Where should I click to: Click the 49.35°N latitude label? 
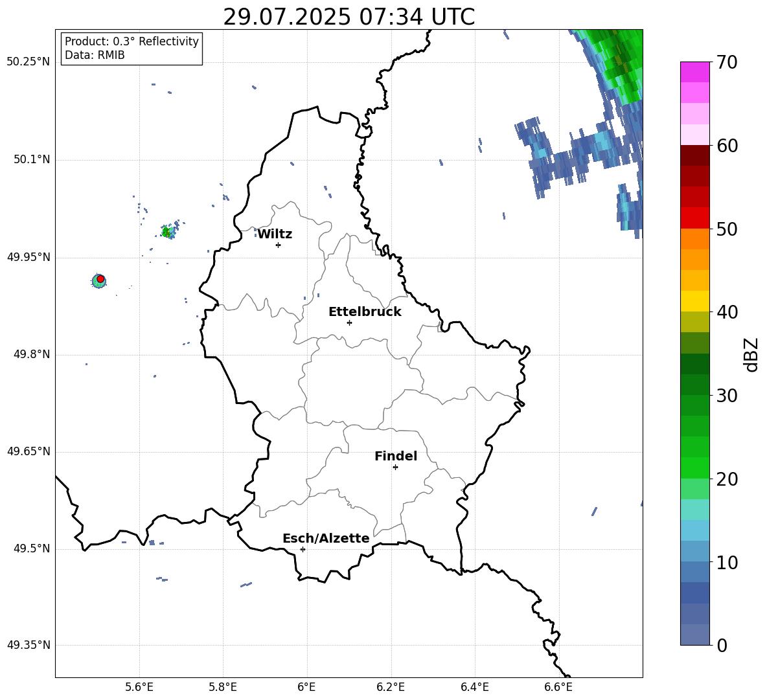pos(29,645)
